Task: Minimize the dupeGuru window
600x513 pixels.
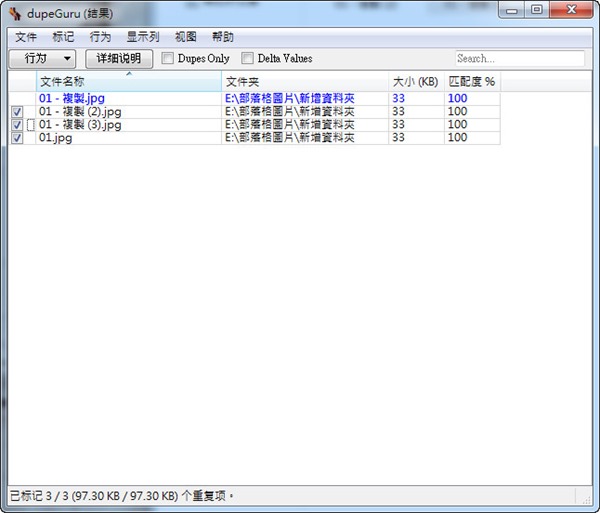Action: [x=511, y=10]
